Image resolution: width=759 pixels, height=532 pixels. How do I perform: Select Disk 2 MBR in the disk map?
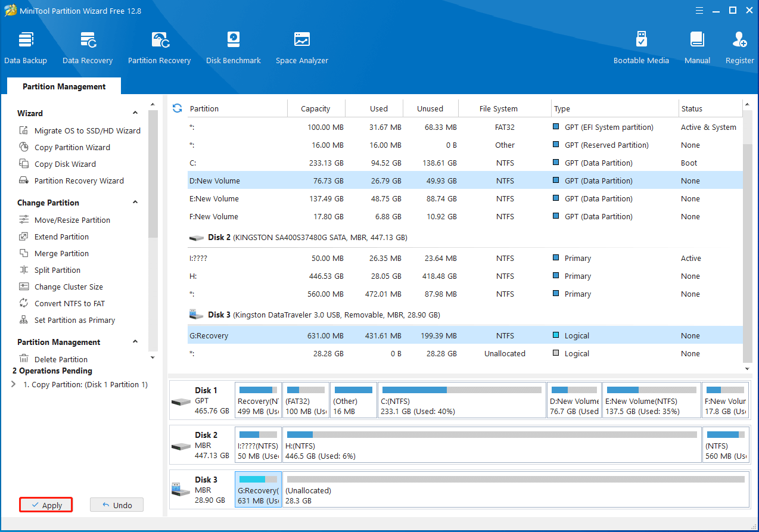(201, 445)
